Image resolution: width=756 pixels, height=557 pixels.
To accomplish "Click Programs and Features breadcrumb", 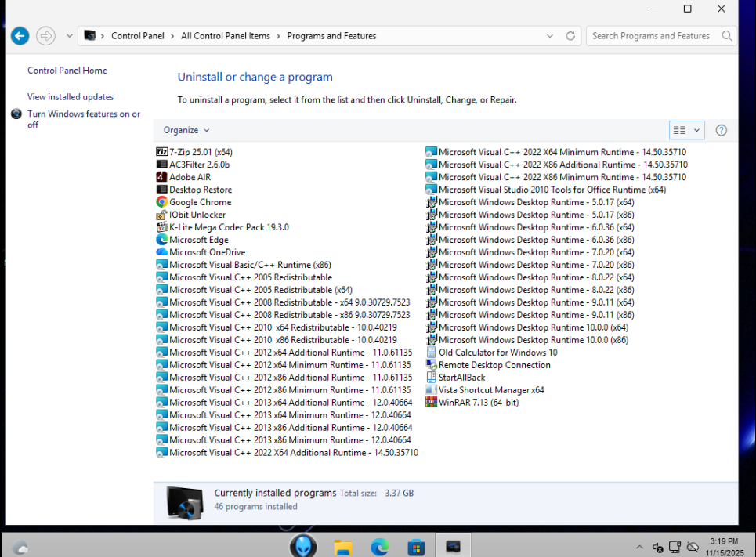I will tap(331, 36).
